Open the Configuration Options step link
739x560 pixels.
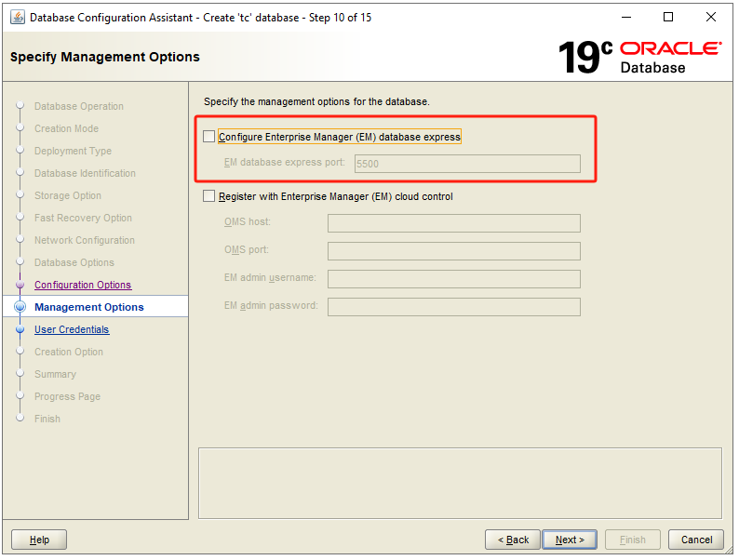click(x=83, y=285)
